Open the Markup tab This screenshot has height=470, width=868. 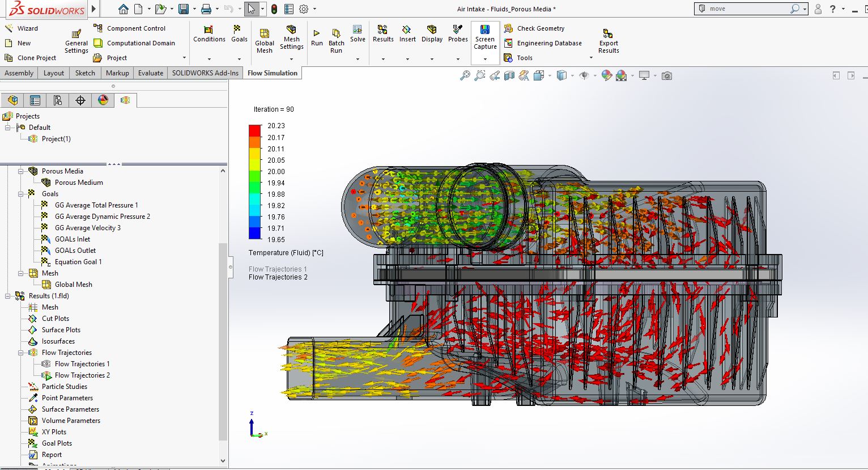117,73
